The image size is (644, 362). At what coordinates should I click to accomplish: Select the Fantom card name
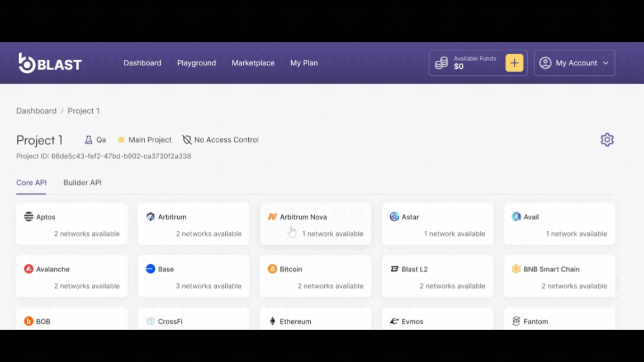point(536,321)
